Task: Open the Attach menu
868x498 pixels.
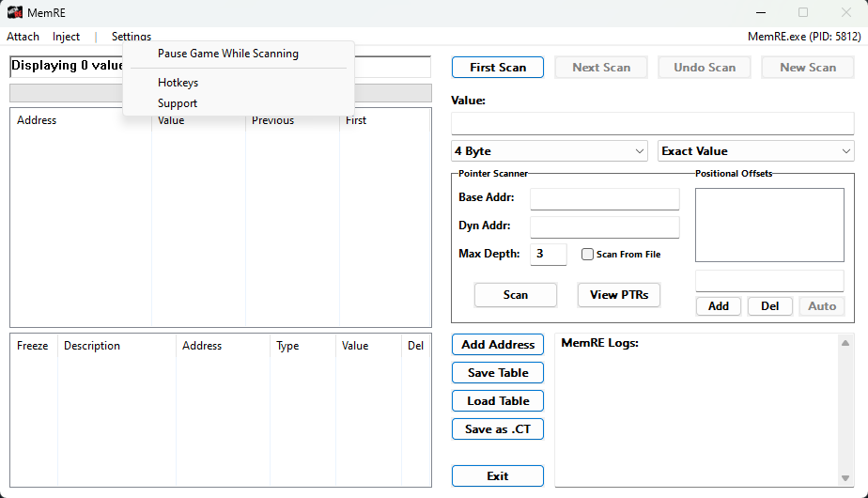Action: pos(23,37)
